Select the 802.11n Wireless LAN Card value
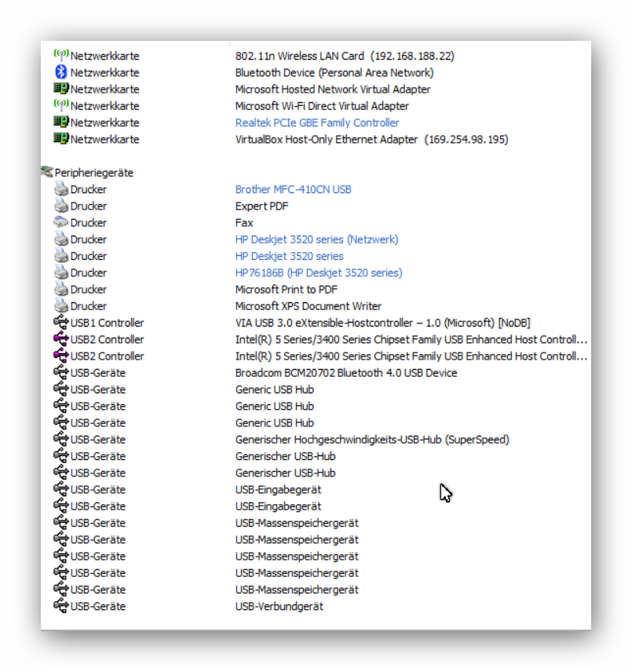 tap(345, 56)
